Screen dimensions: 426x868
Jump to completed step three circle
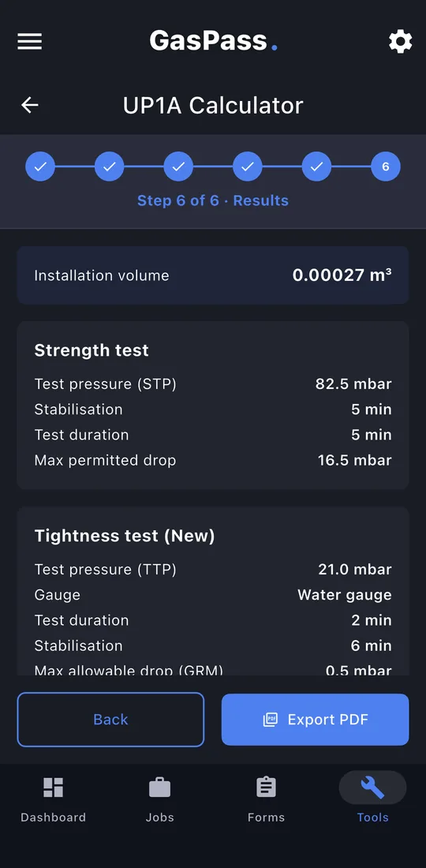pos(179,166)
